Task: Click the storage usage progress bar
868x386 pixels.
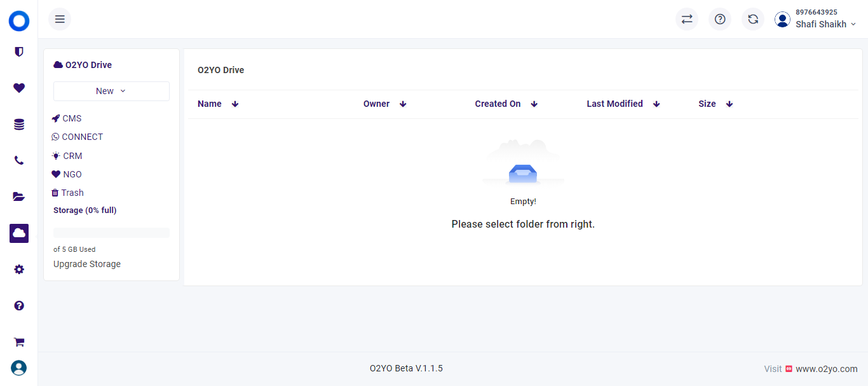Action: point(111,233)
